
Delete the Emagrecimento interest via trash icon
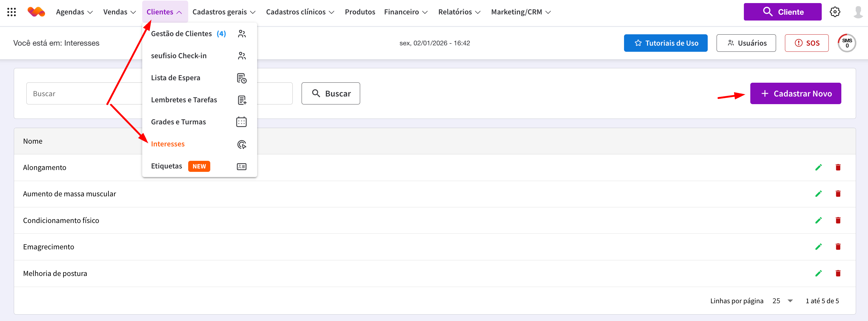click(x=838, y=247)
